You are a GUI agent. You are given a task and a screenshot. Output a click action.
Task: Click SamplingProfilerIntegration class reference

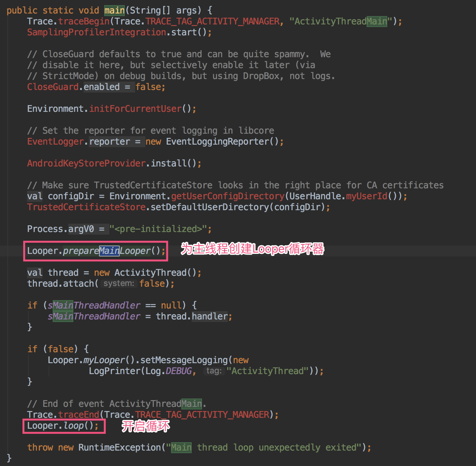coord(96,32)
